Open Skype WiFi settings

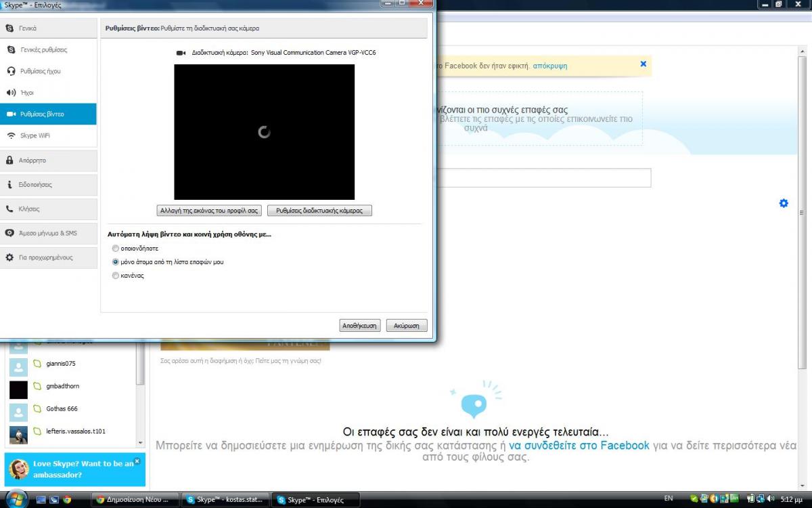[x=49, y=135]
